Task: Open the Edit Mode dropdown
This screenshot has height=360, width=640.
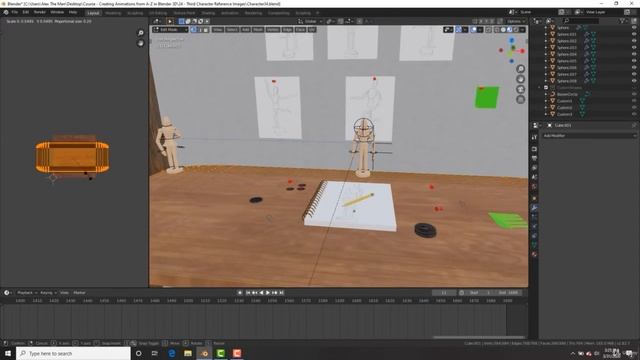Action: coord(170,29)
